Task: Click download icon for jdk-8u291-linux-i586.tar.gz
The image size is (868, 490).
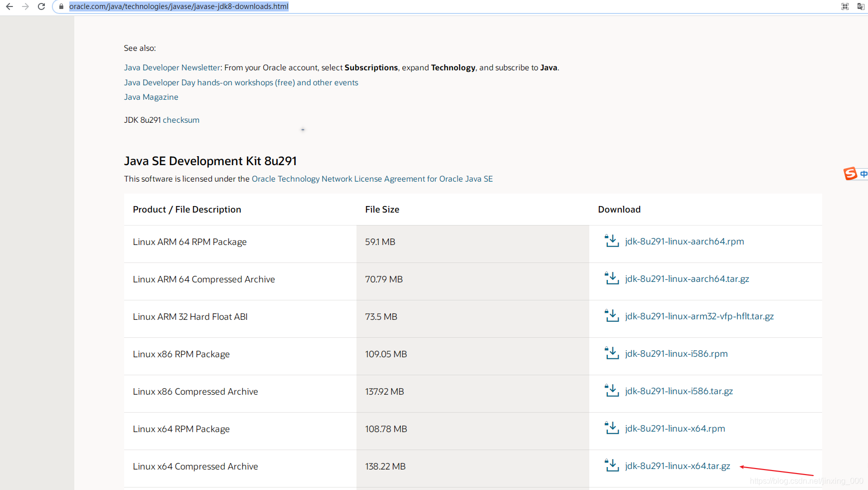Action: pos(612,391)
